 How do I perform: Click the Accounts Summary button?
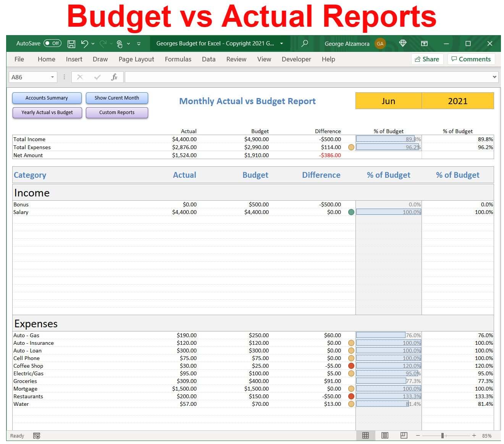[47, 98]
